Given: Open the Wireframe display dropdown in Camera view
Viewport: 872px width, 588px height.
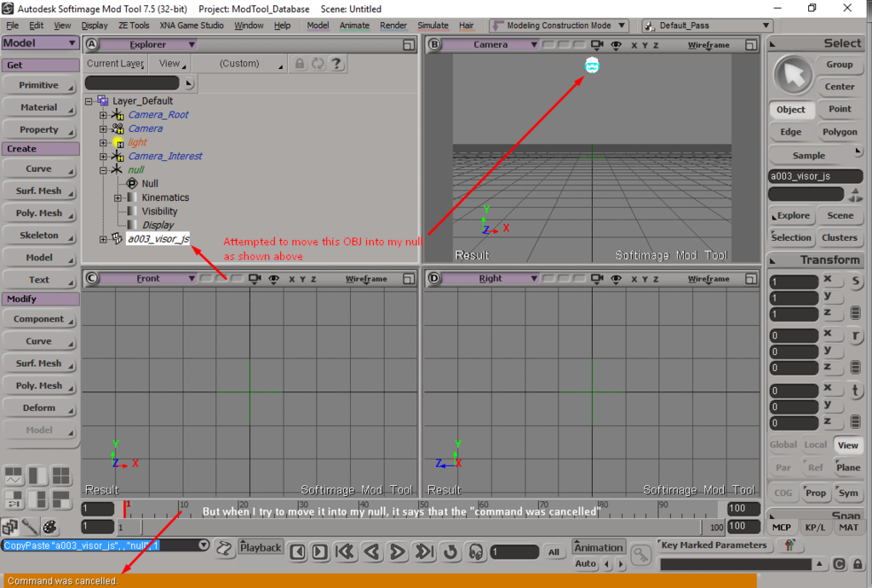Looking at the screenshot, I should (x=708, y=45).
